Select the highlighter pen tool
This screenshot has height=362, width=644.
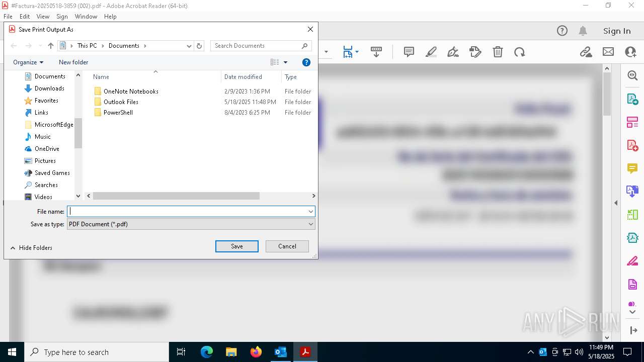(x=431, y=52)
